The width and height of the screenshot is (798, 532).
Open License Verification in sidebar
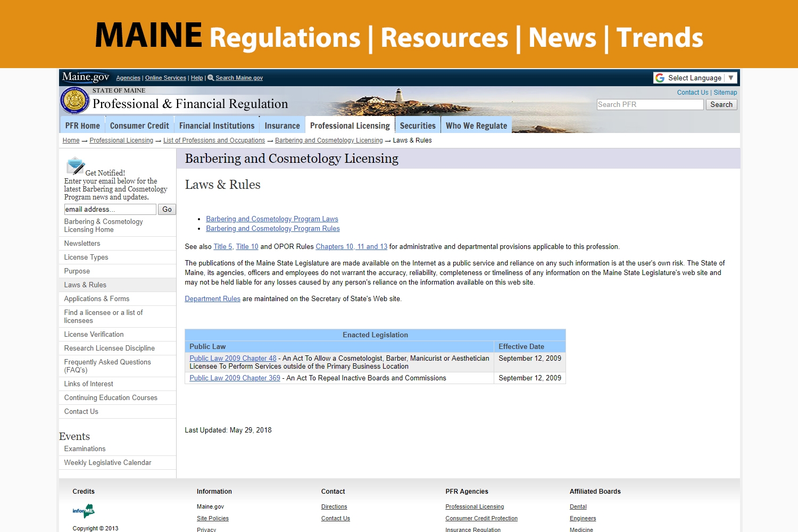click(118, 334)
